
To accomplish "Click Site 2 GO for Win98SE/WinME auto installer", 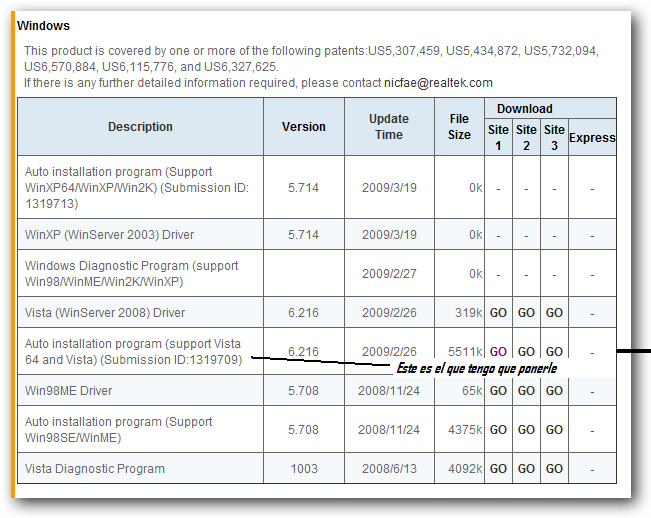I will pyautogui.click(x=526, y=430).
